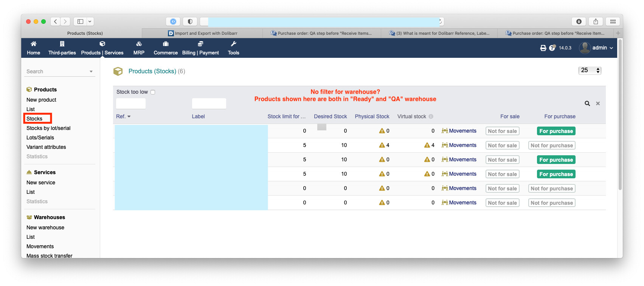Click the Ref. filter input field
This screenshot has height=286, width=644.
pos(131,104)
